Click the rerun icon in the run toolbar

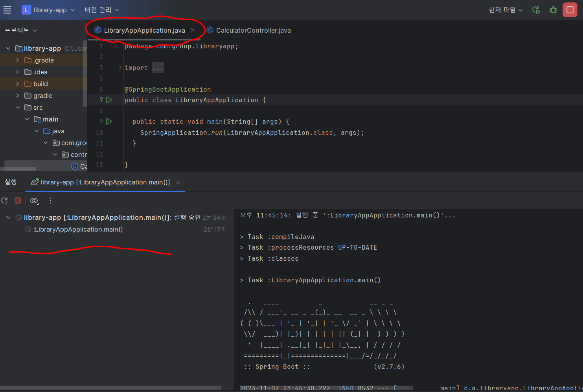(x=5, y=201)
